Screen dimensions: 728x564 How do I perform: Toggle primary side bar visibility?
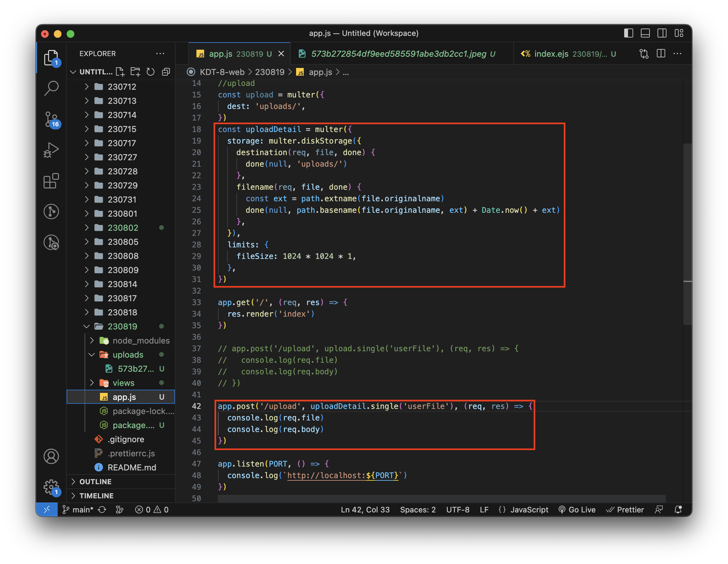pos(629,33)
